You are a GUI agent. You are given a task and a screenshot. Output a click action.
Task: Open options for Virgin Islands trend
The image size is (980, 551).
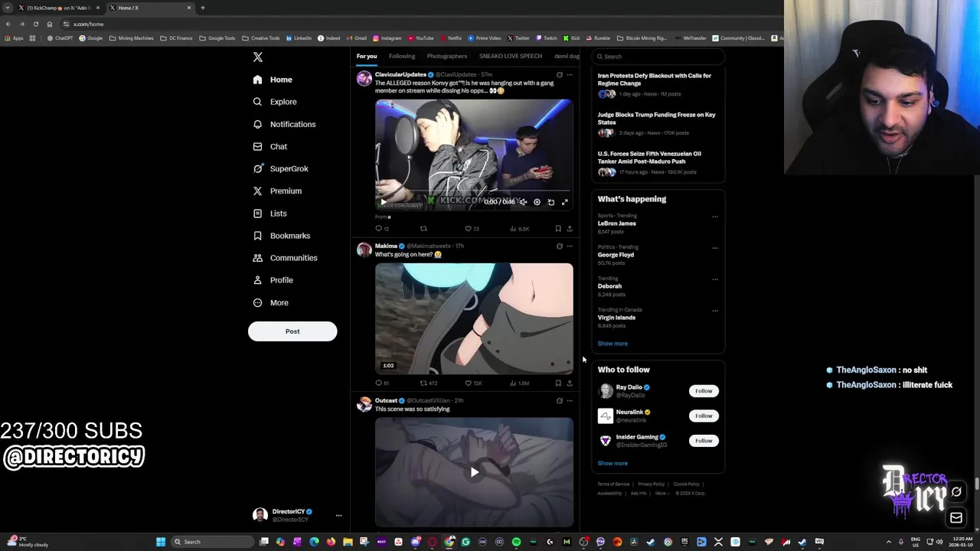click(715, 311)
